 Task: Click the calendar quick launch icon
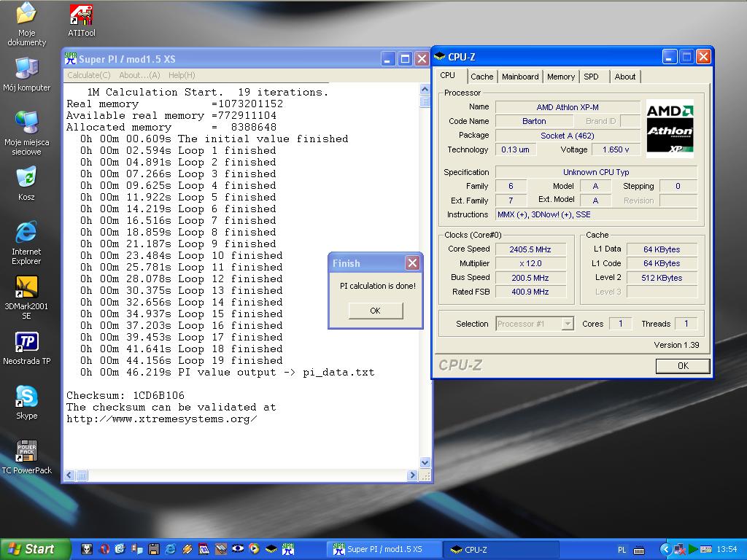pos(204,549)
